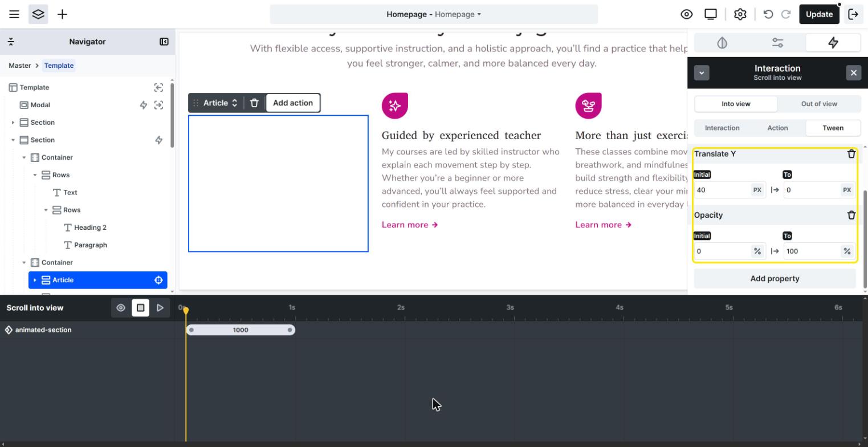Click the undo arrow
The image size is (868, 447).
(x=768, y=14)
